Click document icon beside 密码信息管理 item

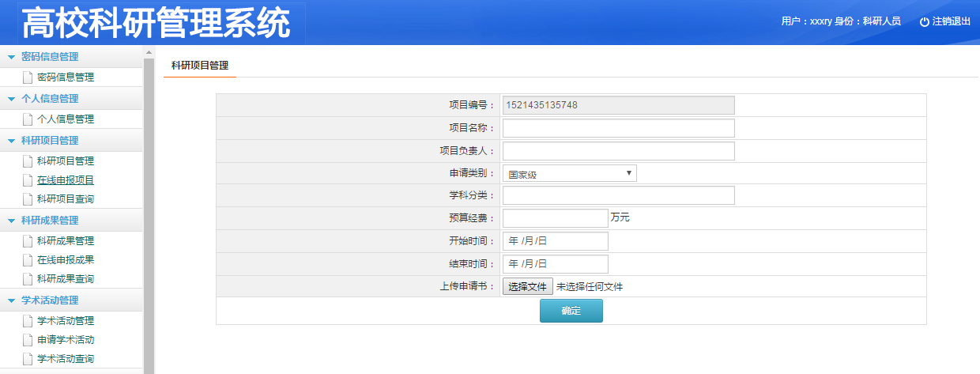(28, 77)
